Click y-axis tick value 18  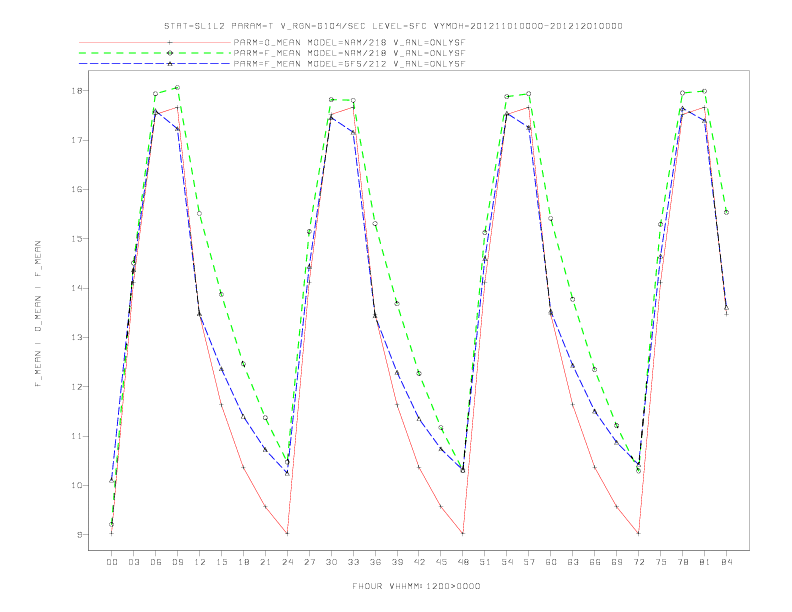[76, 91]
